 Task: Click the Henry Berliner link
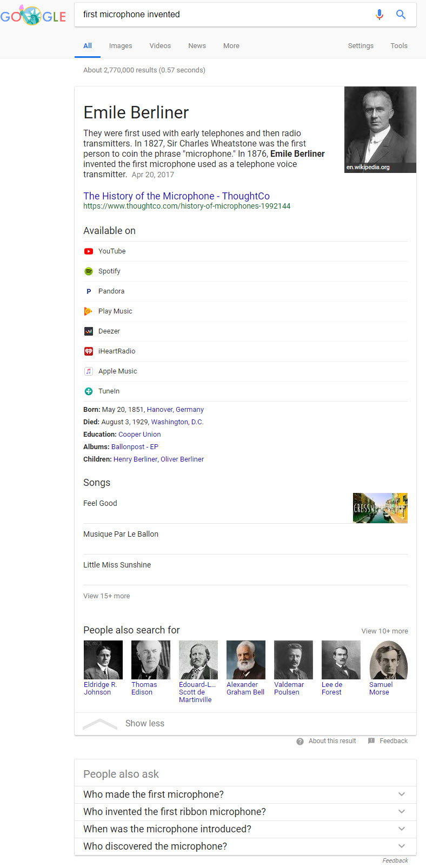[x=135, y=459]
